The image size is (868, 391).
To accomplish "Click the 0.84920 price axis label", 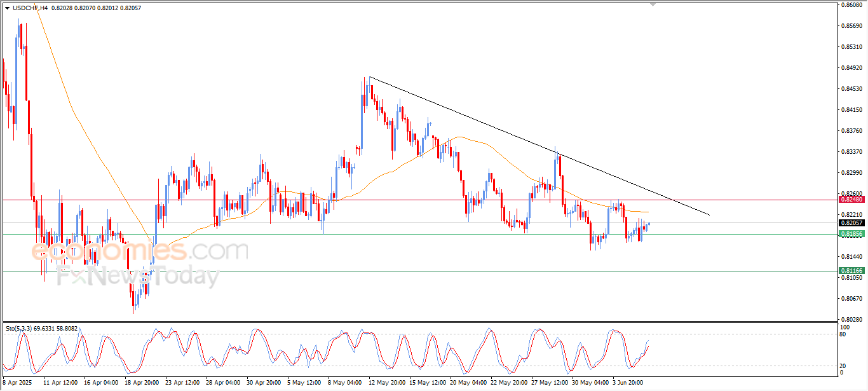I will 852,68.
